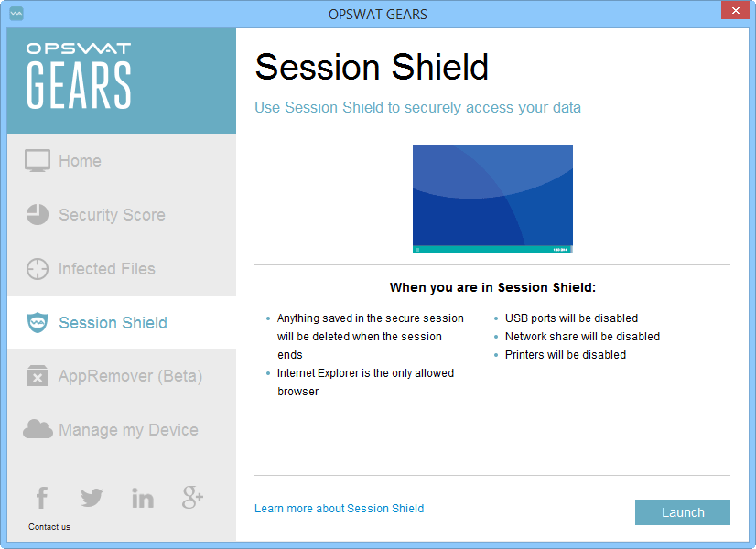Open the Security Score section
This screenshot has height=549, width=756.
click(x=112, y=215)
